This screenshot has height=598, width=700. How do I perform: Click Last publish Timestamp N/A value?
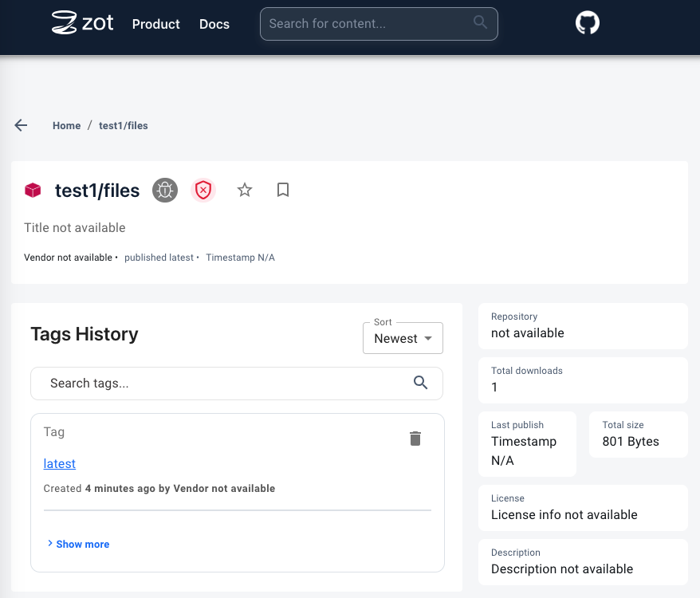click(524, 450)
